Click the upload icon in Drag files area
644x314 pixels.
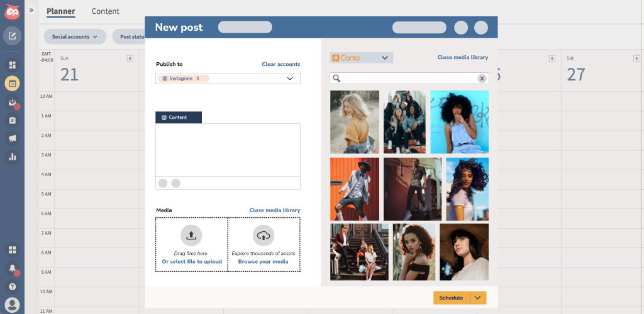pos(191,235)
